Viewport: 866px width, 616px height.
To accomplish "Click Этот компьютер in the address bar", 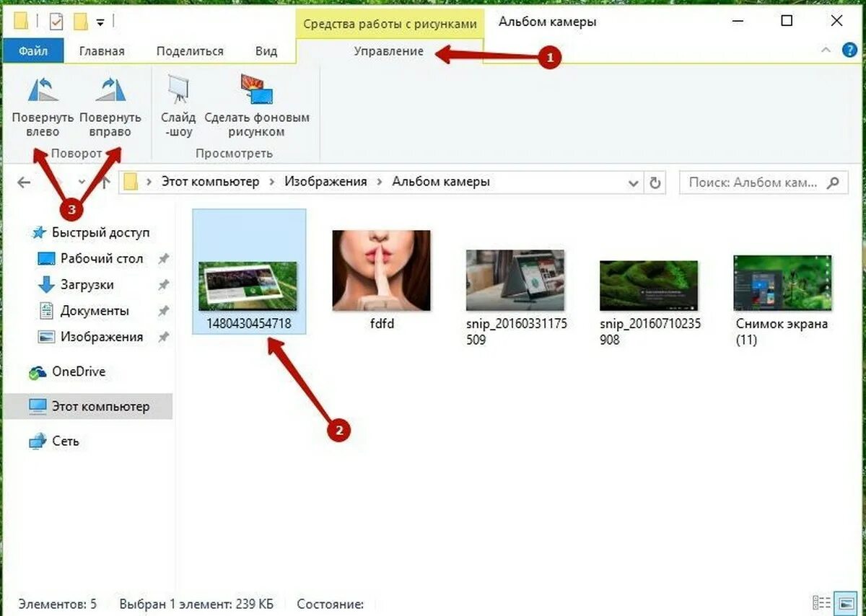I will pos(209,182).
